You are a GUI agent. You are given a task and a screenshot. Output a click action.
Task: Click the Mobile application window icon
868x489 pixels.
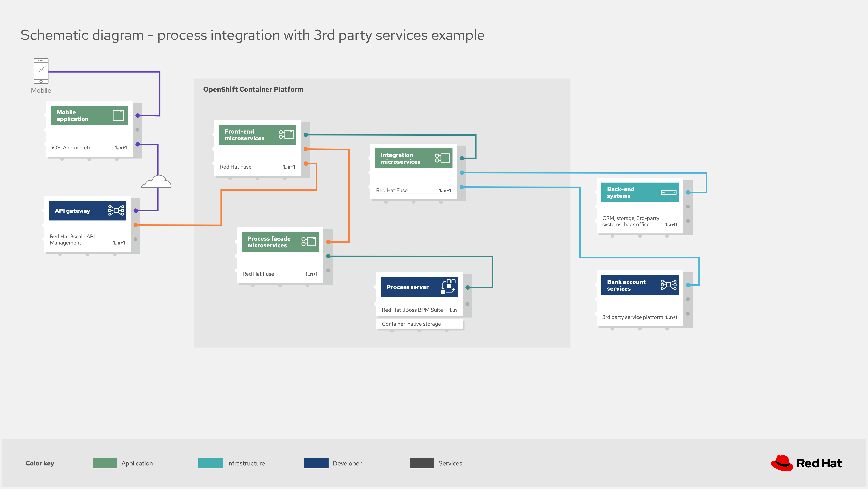(x=118, y=115)
